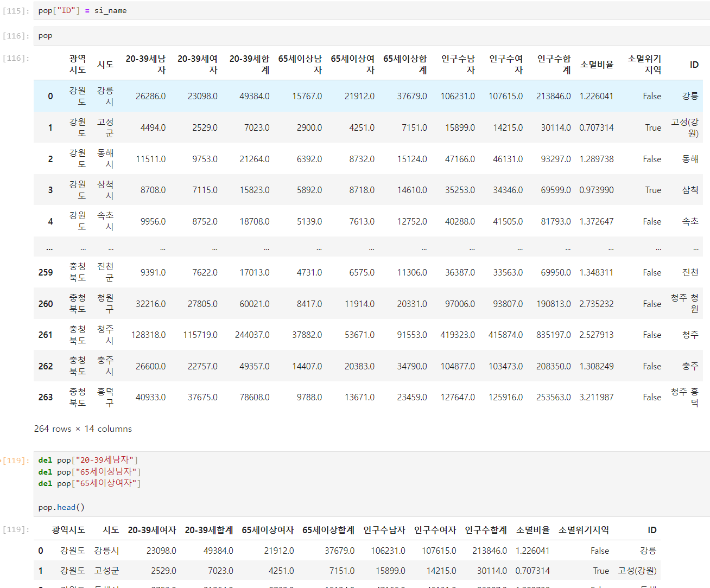Click the "충주시" cell in the 시도 column
The height and width of the screenshot is (588, 710).
click(x=105, y=366)
